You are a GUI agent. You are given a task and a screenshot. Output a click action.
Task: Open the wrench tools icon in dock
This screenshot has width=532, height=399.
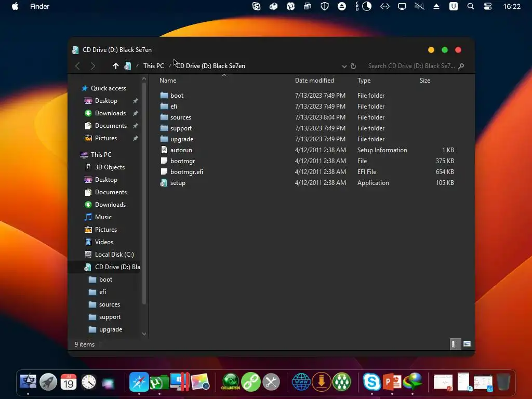pyautogui.click(x=271, y=383)
